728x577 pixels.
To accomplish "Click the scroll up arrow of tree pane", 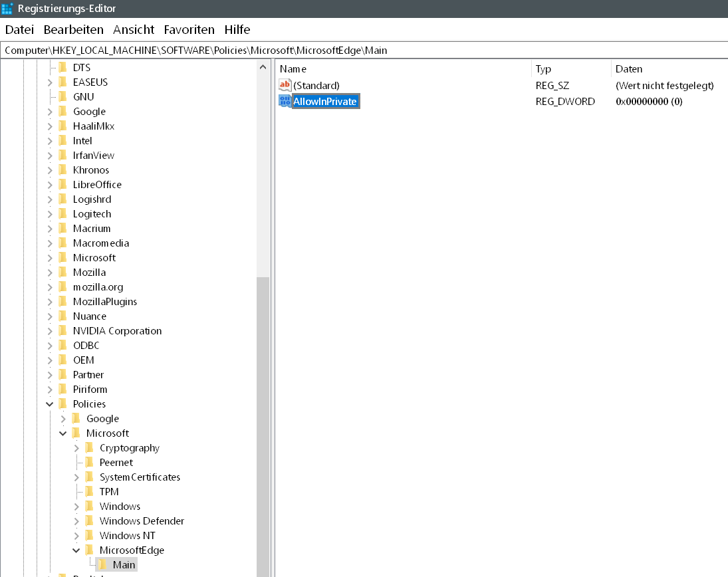I will (263, 66).
